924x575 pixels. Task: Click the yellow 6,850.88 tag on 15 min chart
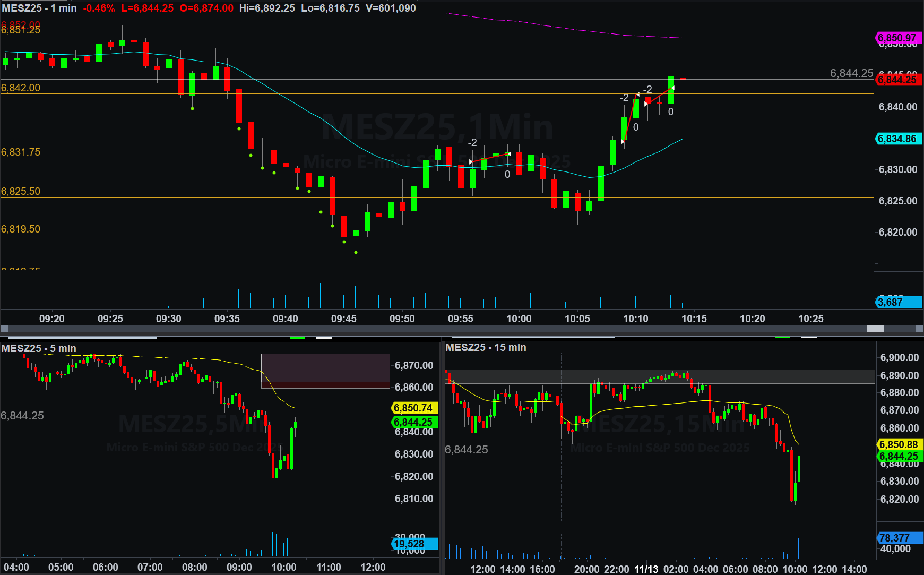tap(899, 444)
